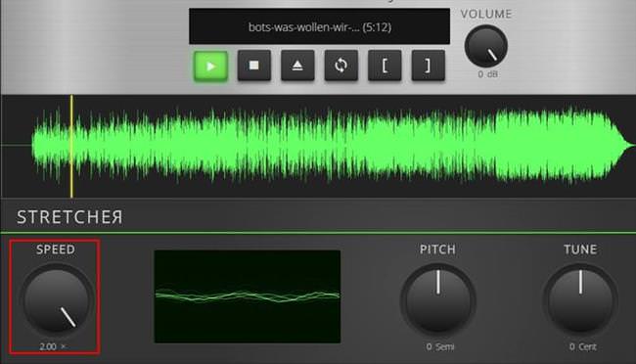Click the SPEED knob
The height and width of the screenshot is (364, 636).
click(x=56, y=299)
